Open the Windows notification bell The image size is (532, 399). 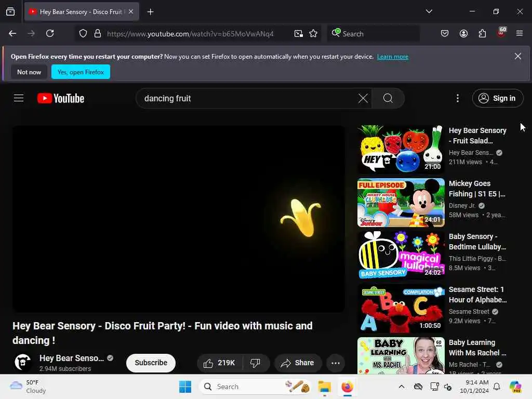click(x=497, y=387)
